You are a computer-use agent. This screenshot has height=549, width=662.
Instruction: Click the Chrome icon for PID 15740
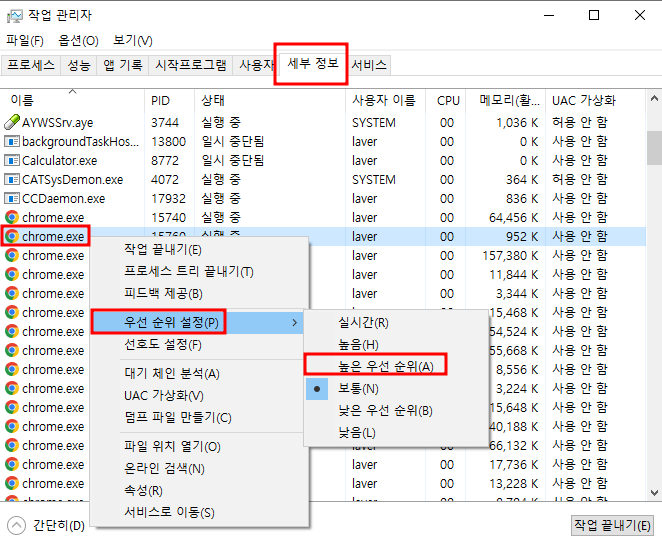click(x=12, y=217)
